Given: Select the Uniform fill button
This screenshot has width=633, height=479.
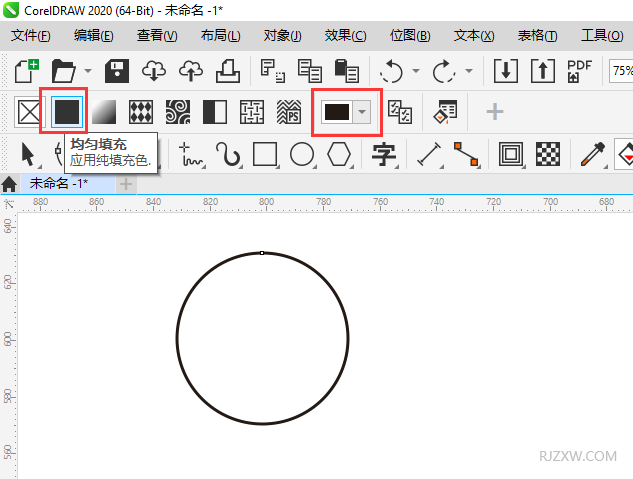Looking at the screenshot, I should (x=68, y=112).
